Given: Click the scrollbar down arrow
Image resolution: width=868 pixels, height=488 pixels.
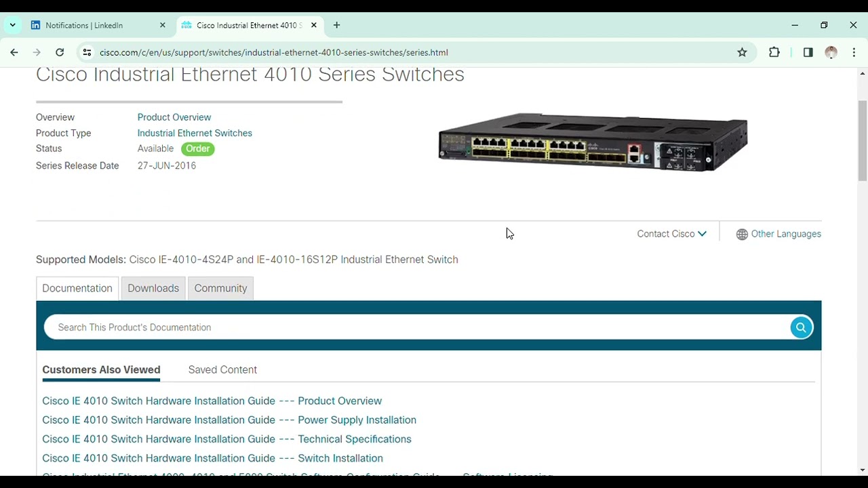Looking at the screenshot, I should pos(863,470).
